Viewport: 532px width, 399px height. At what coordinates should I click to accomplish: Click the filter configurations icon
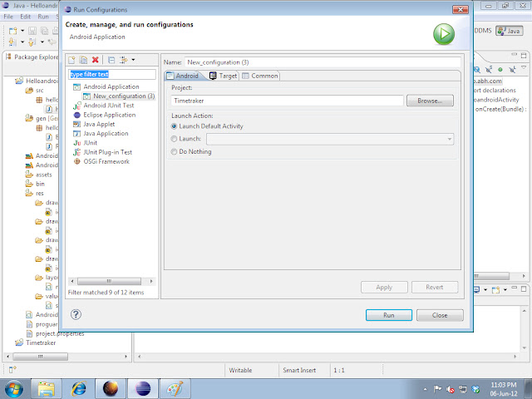point(124,60)
